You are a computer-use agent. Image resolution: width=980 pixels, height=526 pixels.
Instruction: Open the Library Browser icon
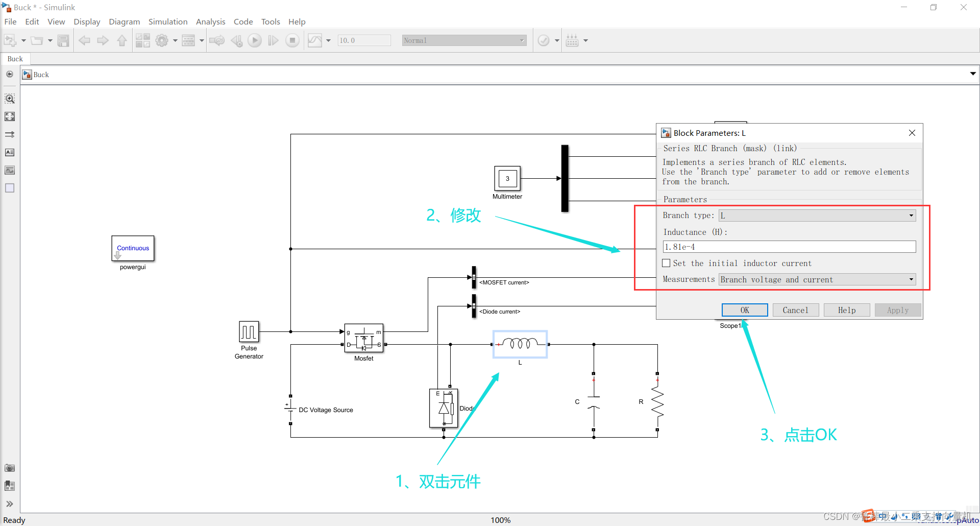143,40
